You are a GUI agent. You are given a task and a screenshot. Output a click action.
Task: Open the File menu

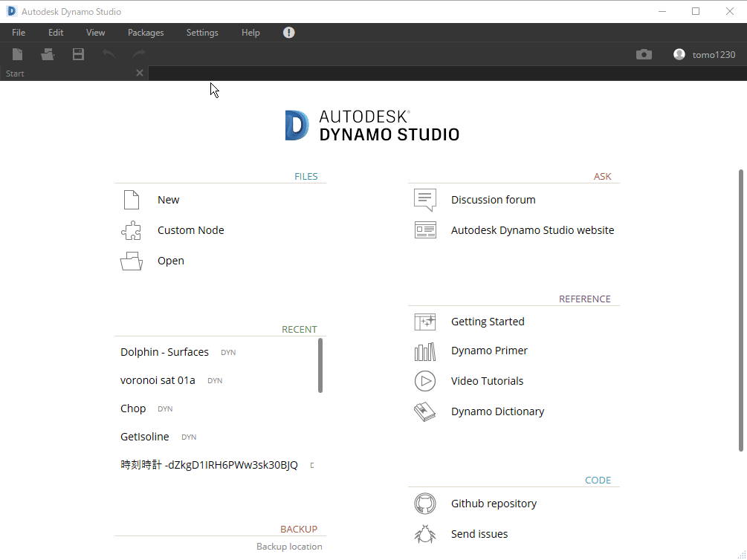[19, 33]
